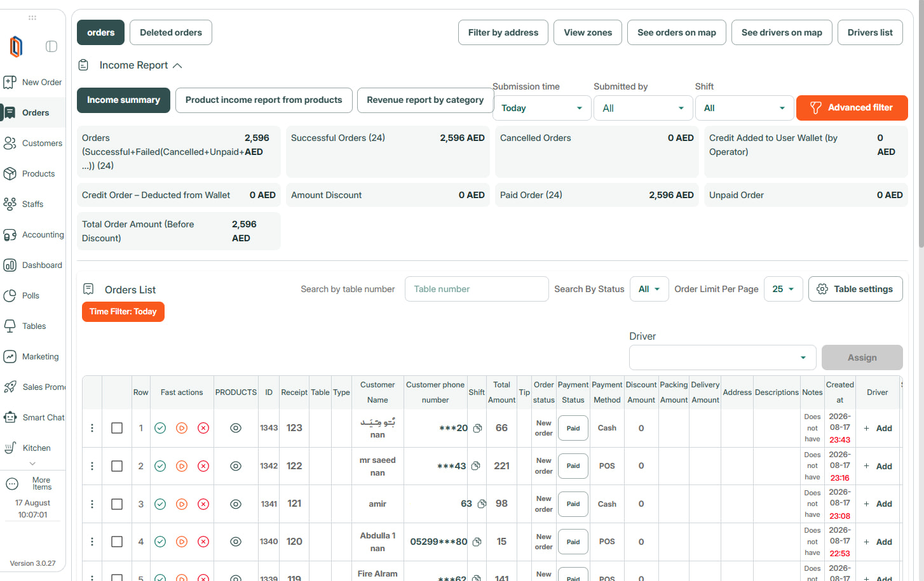Select checkbox for row 2

117,466
